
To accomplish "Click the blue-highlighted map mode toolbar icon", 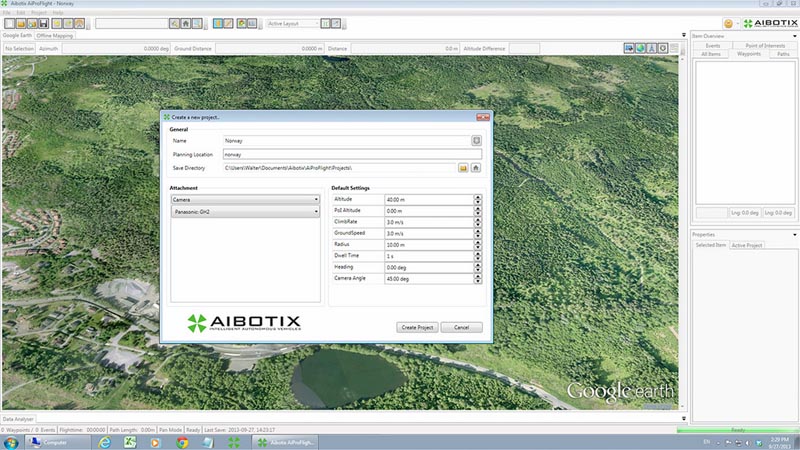I will [x=218, y=23].
